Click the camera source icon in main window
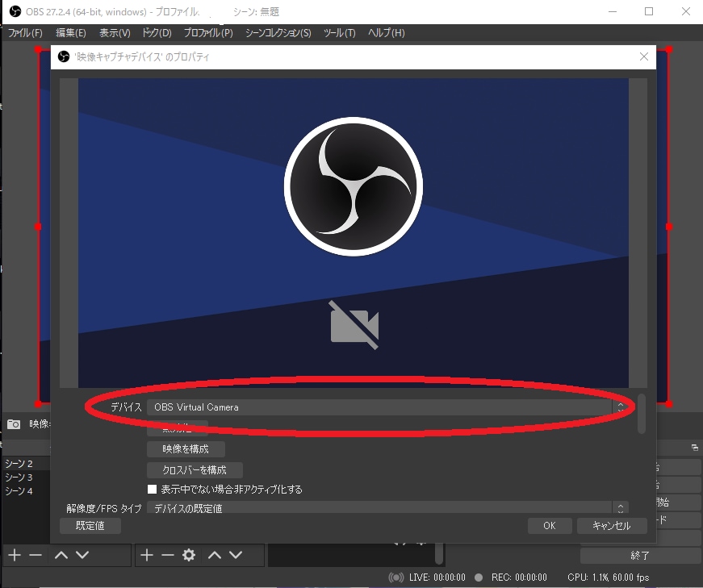 pyautogui.click(x=14, y=424)
